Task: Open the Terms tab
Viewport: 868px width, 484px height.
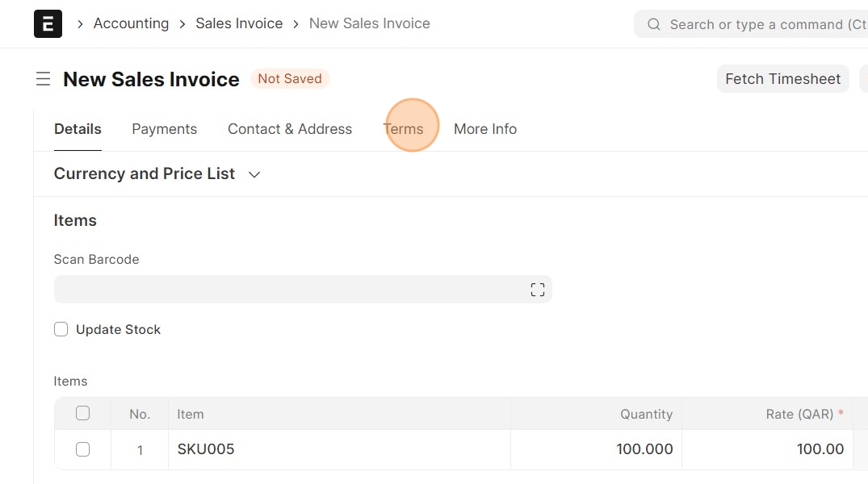Action: [x=403, y=129]
